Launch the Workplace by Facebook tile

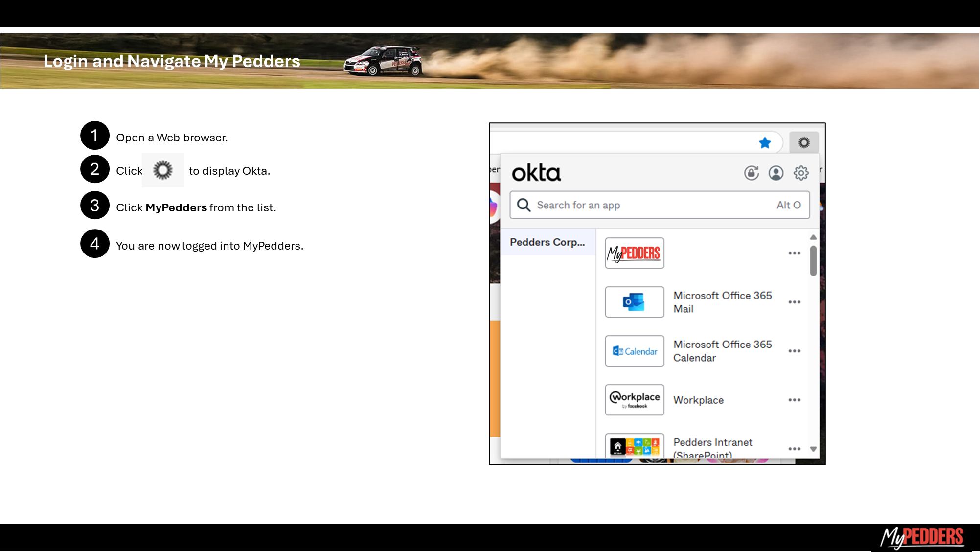635,400
